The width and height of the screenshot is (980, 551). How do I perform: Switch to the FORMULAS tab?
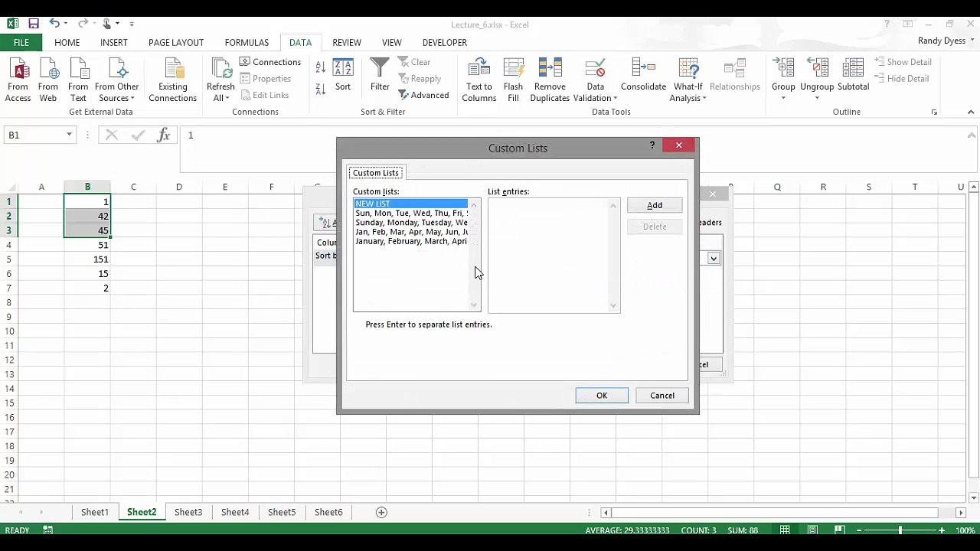pos(247,43)
